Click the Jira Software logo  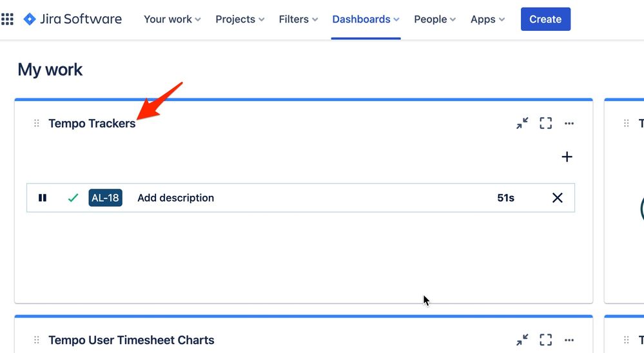[x=73, y=19]
